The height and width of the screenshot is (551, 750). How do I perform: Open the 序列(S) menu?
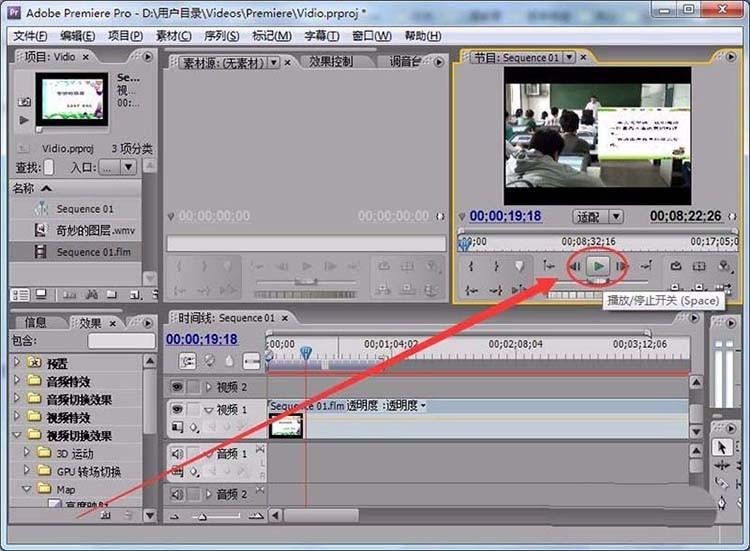(x=220, y=36)
